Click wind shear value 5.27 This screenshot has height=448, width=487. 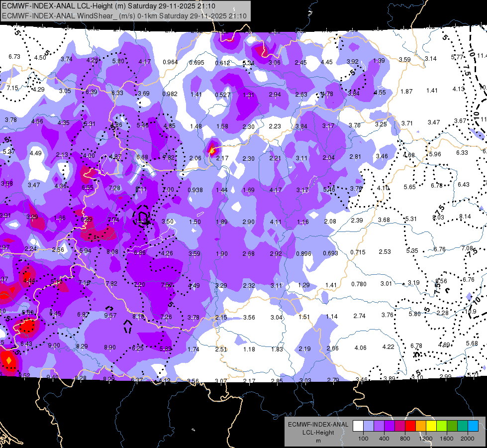pyautogui.click(x=8, y=152)
